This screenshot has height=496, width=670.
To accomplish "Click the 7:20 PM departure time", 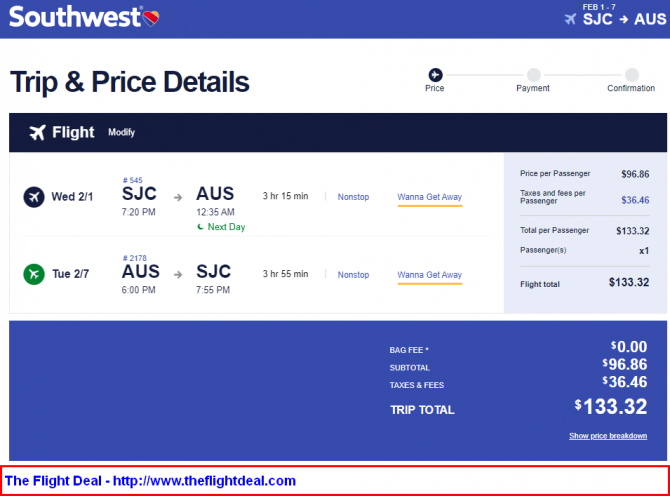I will (x=138, y=212).
